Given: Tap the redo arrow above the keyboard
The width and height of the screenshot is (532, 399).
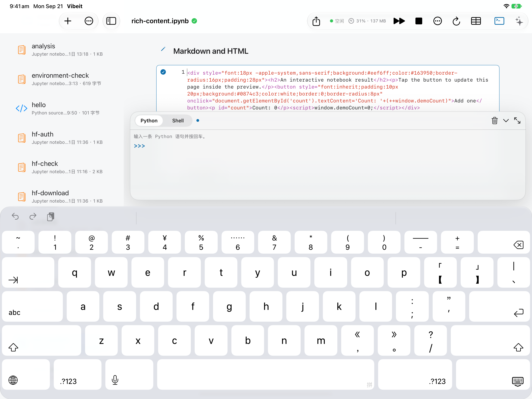Looking at the screenshot, I should point(33,217).
